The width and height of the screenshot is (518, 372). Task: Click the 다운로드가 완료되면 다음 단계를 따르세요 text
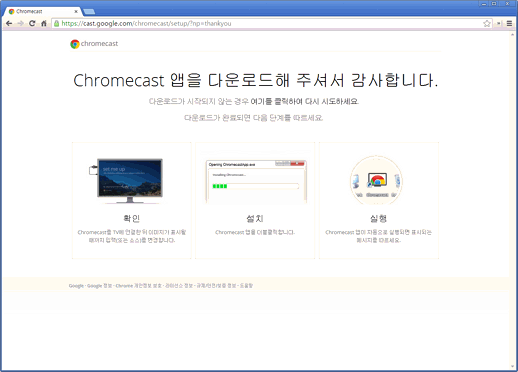254,118
